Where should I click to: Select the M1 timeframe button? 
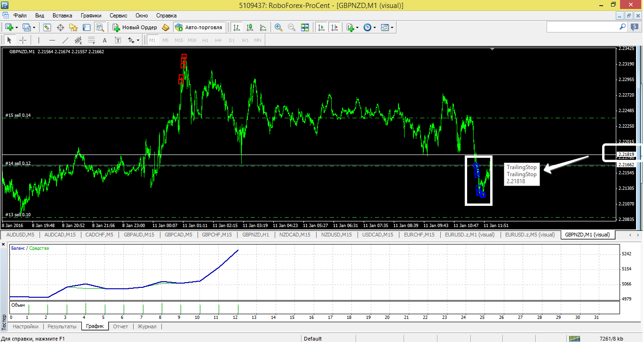[x=152, y=40]
